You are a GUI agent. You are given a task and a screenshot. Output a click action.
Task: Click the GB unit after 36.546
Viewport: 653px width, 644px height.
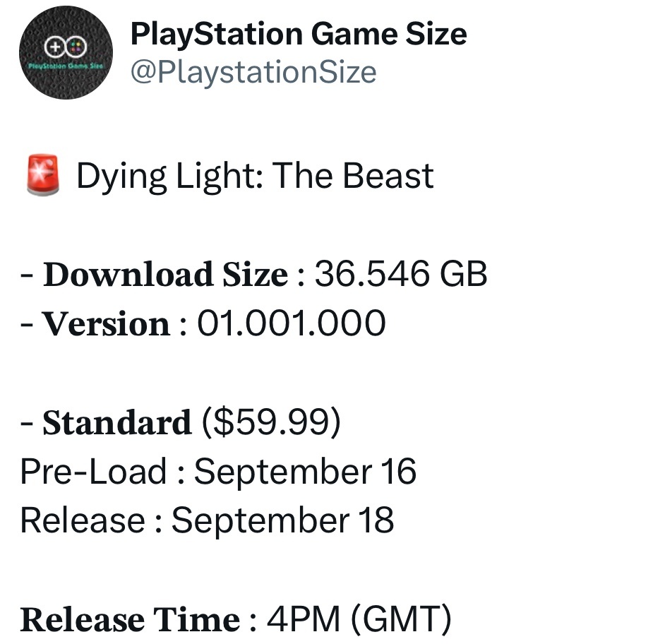(463, 275)
